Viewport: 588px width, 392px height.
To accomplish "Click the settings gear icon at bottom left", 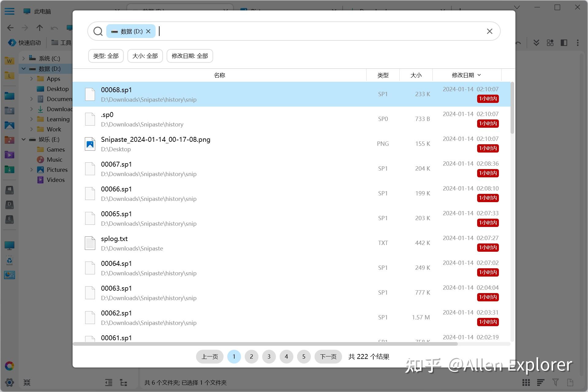I will (x=9, y=382).
